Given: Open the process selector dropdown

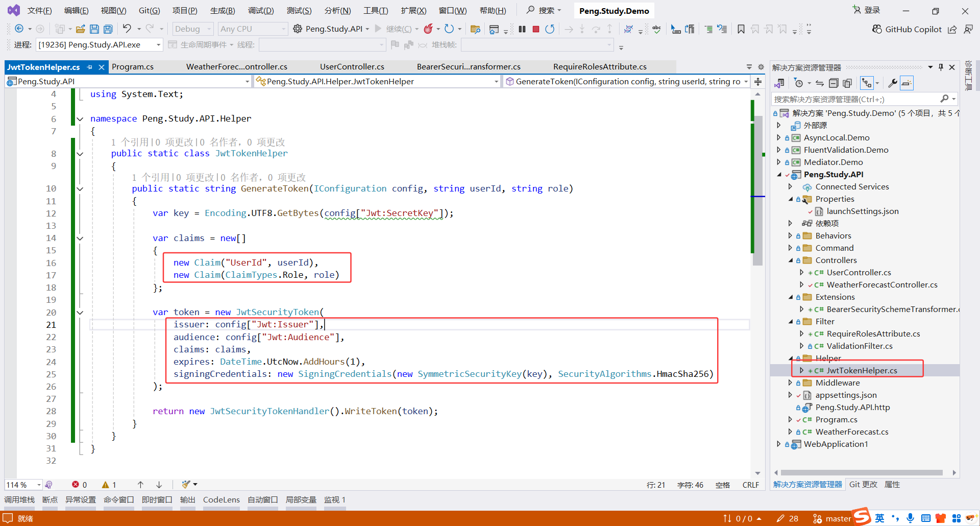Looking at the screenshot, I should [x=100, y=45].
